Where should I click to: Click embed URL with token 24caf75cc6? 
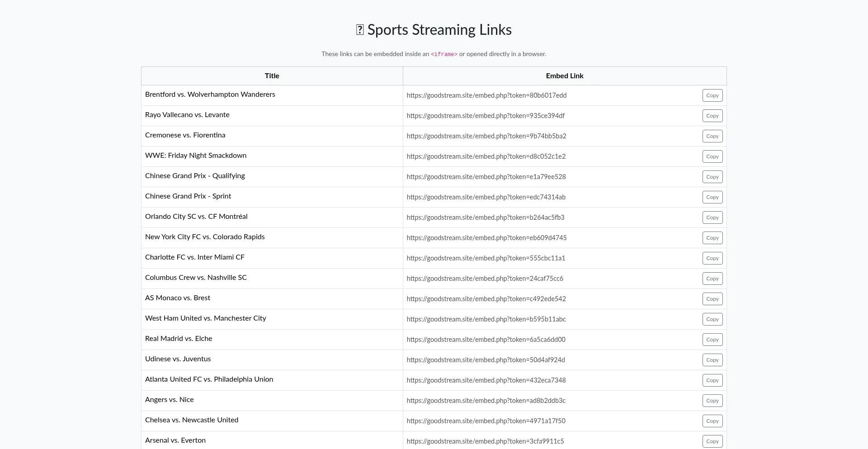click(485, 279)
